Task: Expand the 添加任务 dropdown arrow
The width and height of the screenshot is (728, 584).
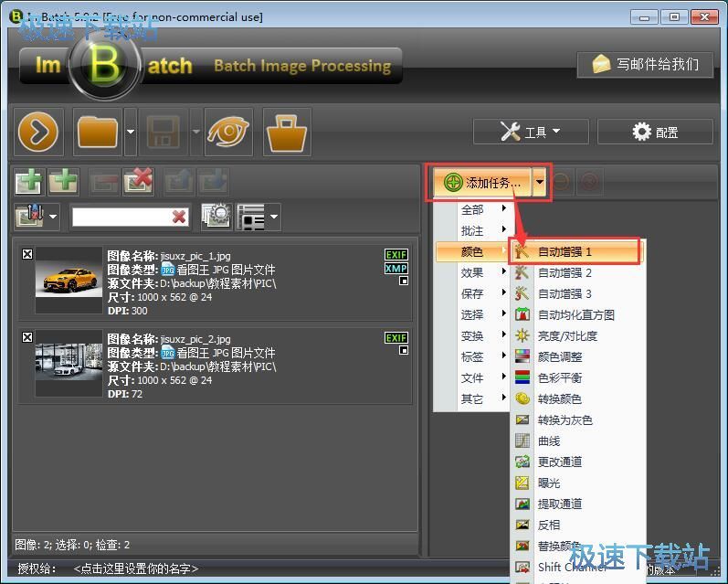Action: (540, 182)
